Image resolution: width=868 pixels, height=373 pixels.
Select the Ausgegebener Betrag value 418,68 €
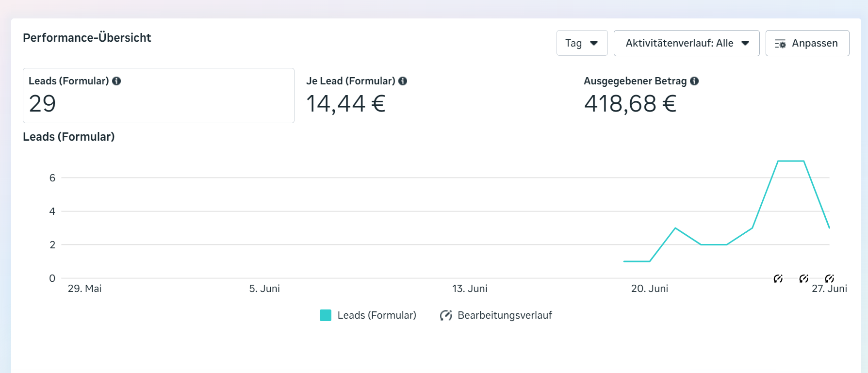click(x=630, y=103)
